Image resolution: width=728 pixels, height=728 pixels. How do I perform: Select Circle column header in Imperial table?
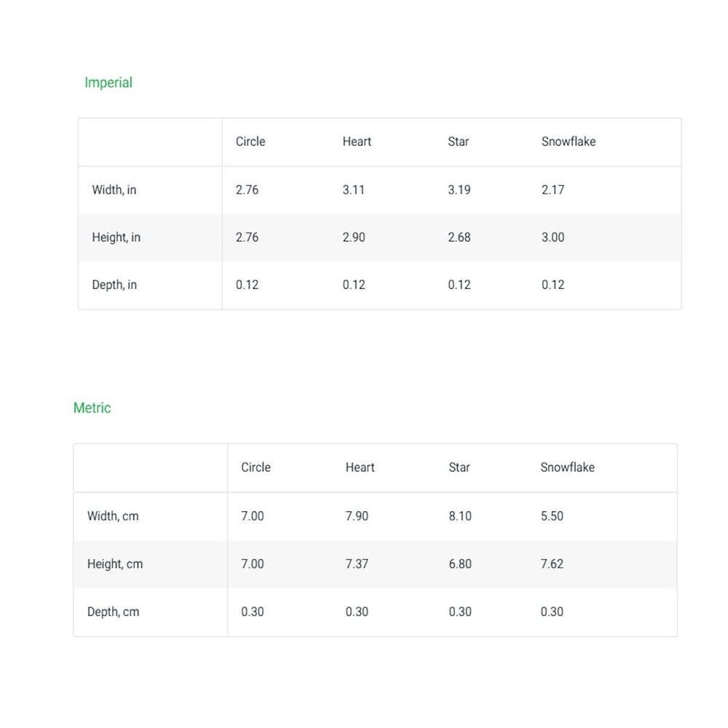(250, 142)
